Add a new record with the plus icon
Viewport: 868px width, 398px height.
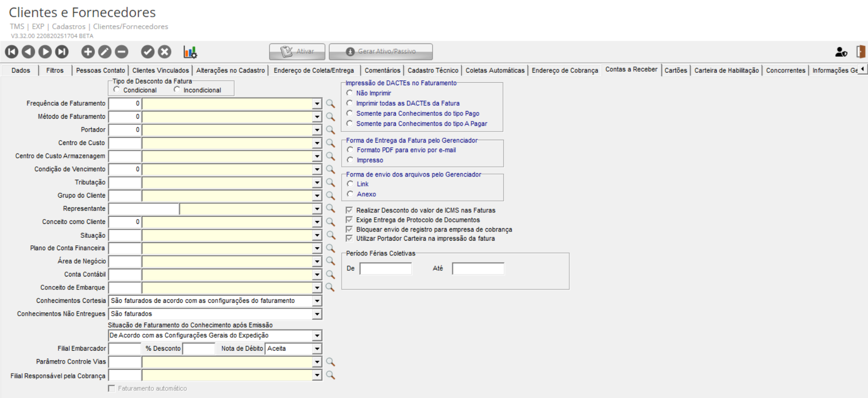[88, 52]
